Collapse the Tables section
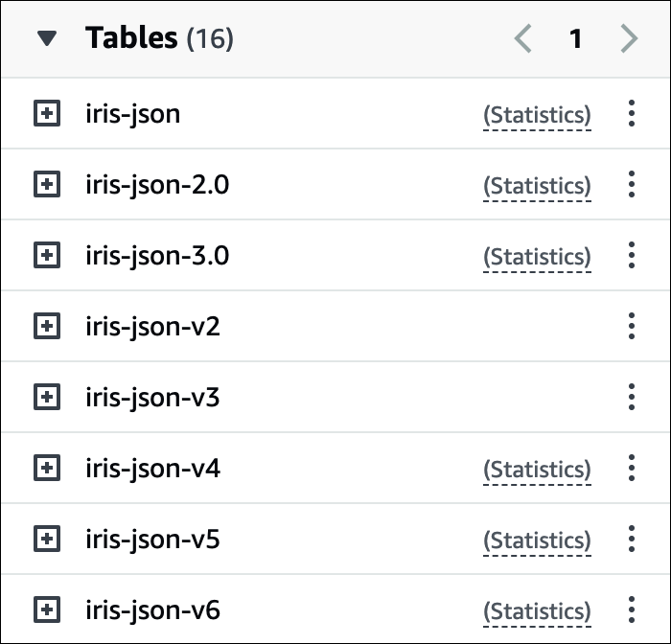The image size is (671, 644). [x=47, y=39]
